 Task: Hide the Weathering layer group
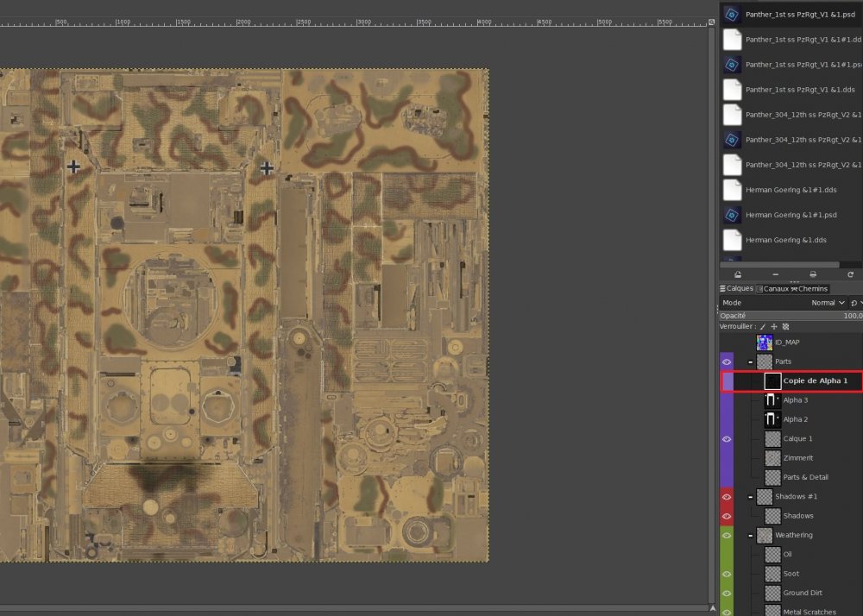pyautogui.click(x=727, y=536)
